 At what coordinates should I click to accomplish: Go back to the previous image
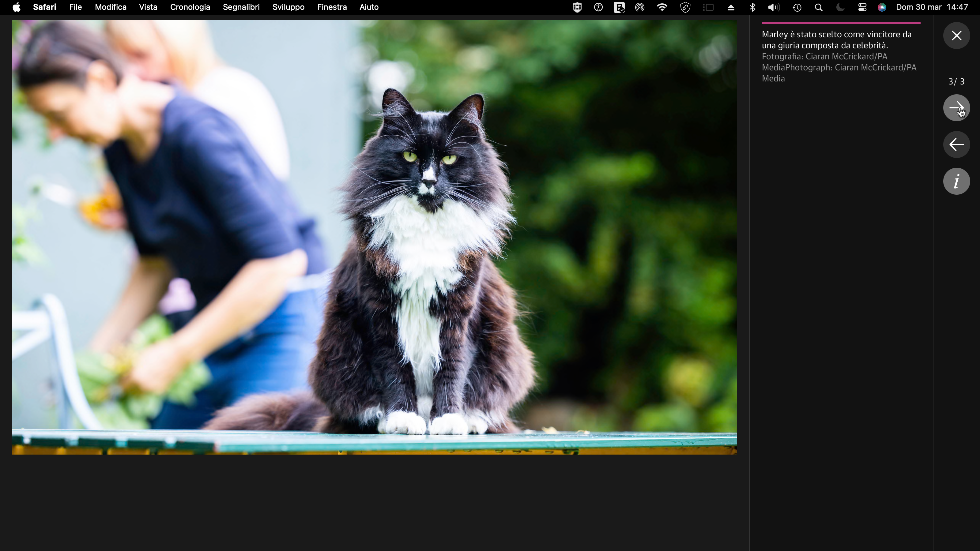(956, 144)
